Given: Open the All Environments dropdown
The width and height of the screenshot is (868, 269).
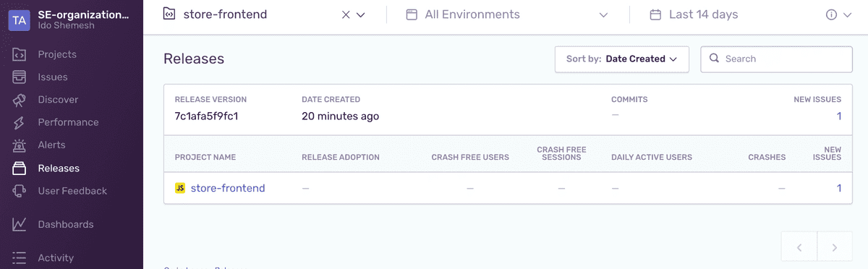Looking at the screenshot, I should tap(507, 14).
